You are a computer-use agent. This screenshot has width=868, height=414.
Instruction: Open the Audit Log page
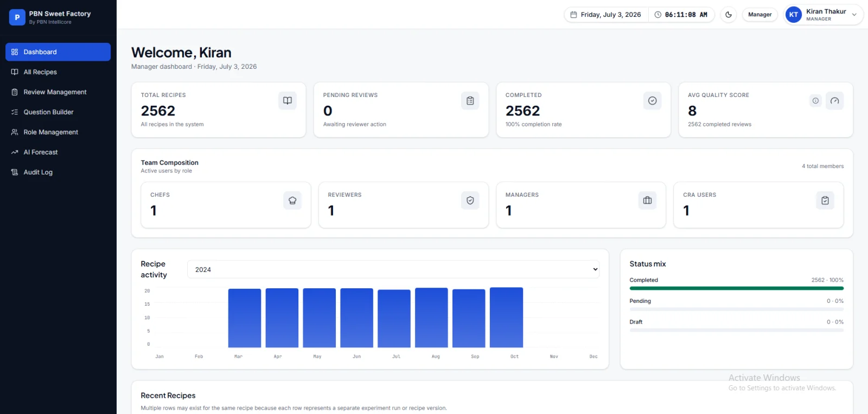point(58,172)
